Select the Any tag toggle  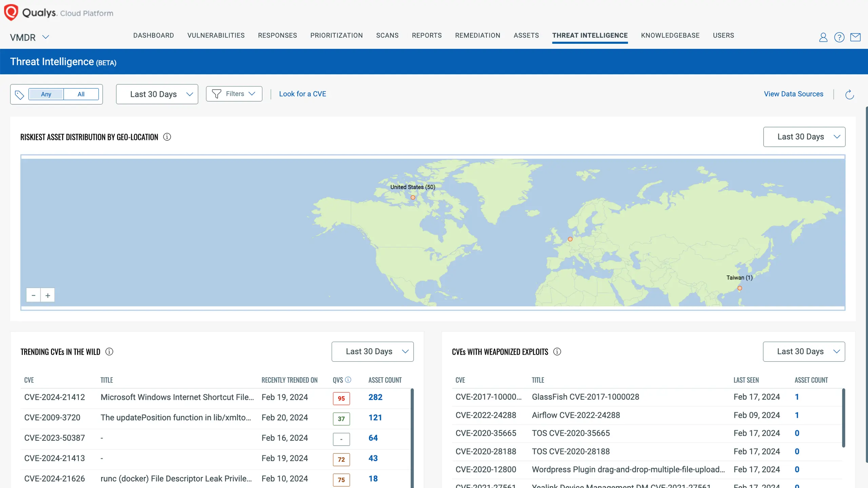[46, 94]
